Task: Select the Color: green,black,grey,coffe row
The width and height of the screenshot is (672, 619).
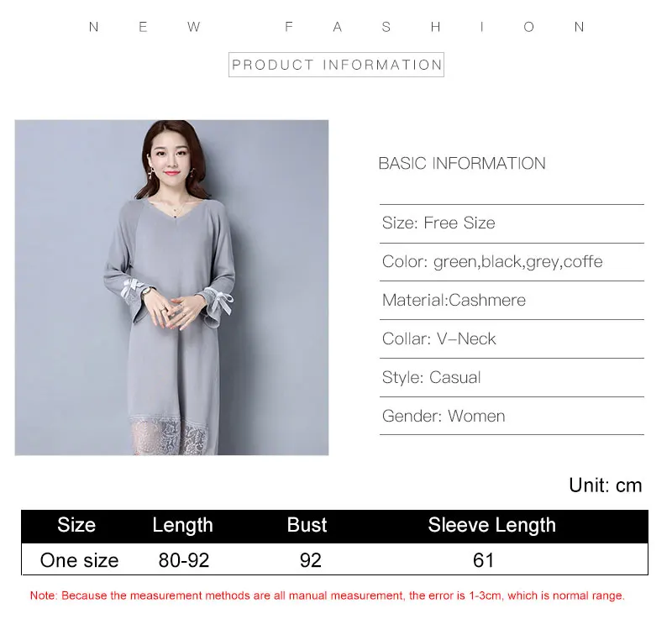Action: [512, 262]
